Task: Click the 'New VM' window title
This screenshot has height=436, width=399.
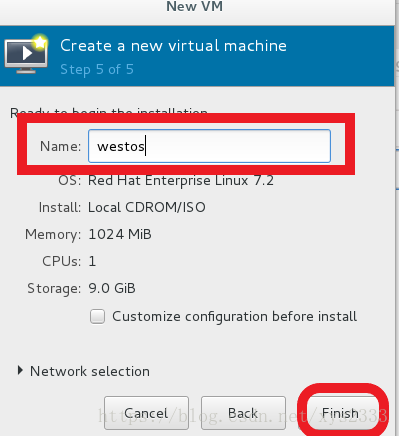Action: (x=195, y=6)
